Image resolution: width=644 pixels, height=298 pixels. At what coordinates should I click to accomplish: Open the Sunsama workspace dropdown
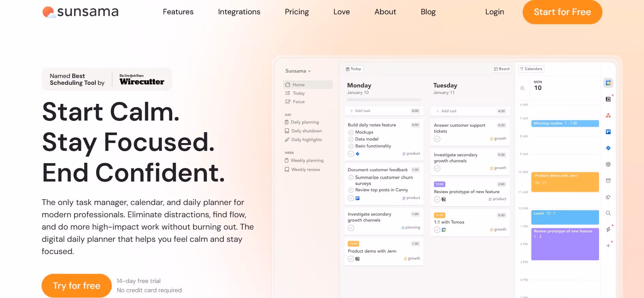pos(298,71)
